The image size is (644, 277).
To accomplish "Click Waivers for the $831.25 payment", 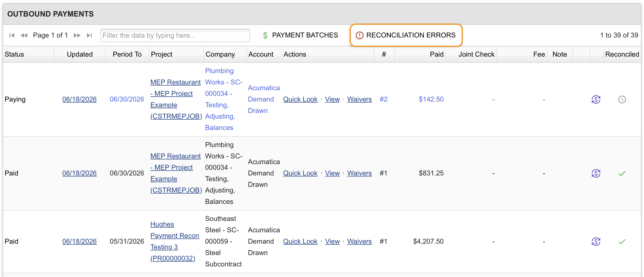I will click(359, 173).
